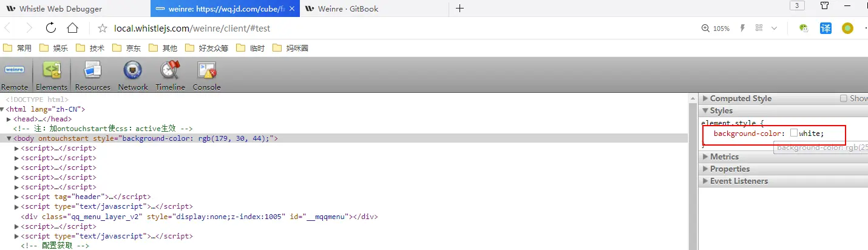Screen dimensions: 868x250
Task: Collapse the html lang="zh-CN" node
Action: pos(3,109)
